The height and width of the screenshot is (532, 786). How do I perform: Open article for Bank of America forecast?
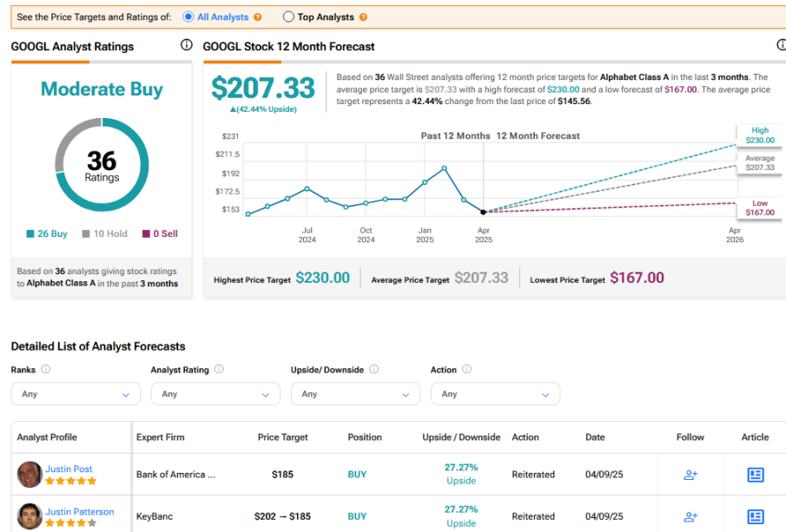click(x=755, y=475)
